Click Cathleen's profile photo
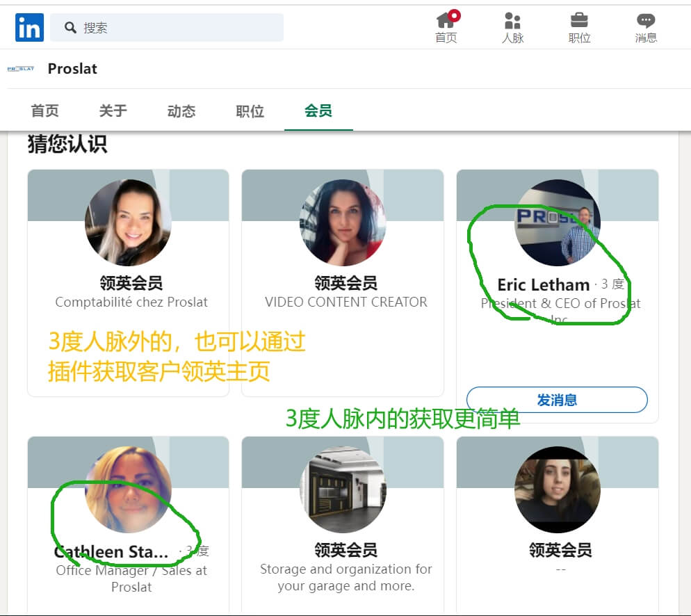 [128, 489]
